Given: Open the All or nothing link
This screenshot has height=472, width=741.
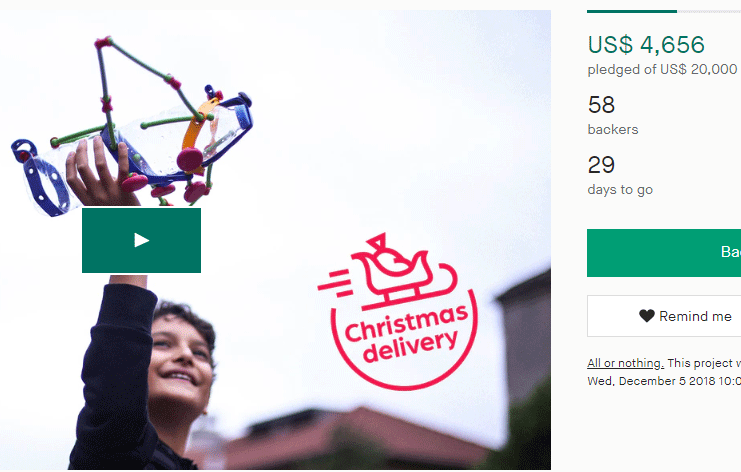Looking at the screenshot, I should click(x=625, y=363).
